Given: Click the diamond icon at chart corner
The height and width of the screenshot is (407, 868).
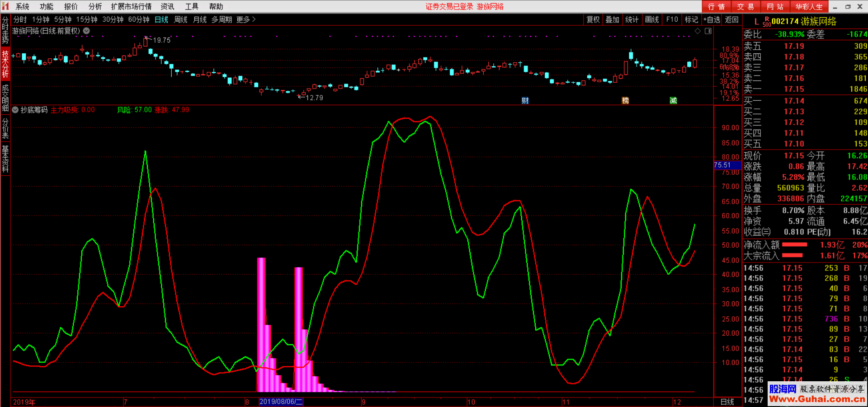Looking at the screenshot, I should point(698,31).
